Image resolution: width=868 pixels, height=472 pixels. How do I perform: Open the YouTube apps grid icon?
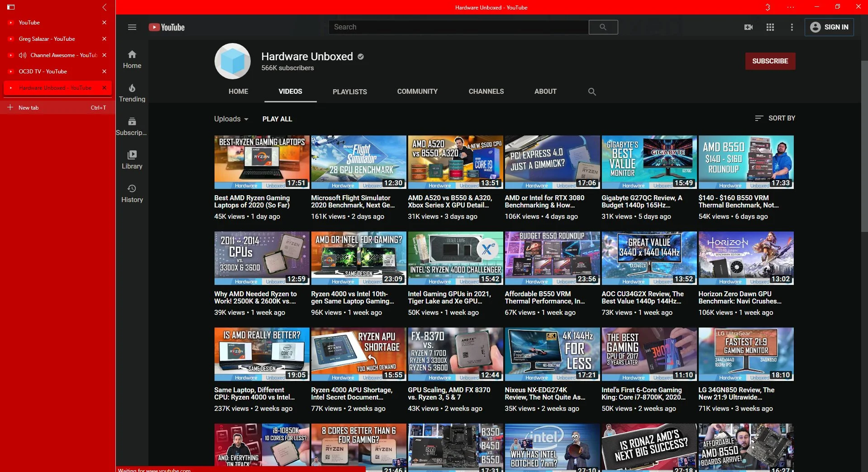coord(770,27)
